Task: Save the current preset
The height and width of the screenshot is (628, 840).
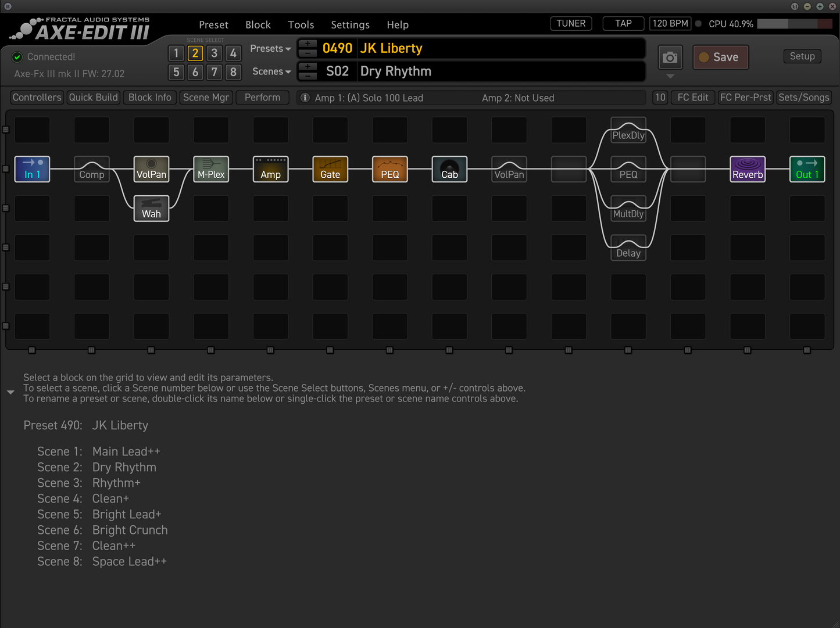Action: click(x=720, y=57)
